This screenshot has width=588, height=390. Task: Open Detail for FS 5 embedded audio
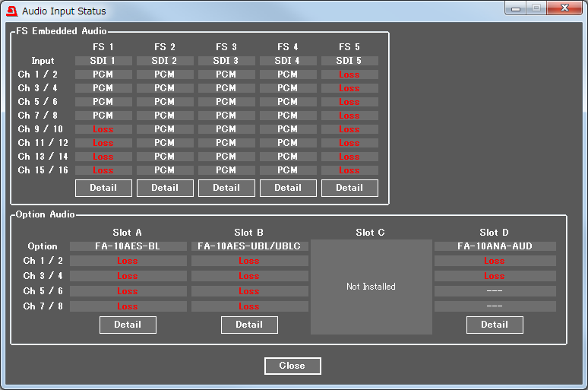[349, 188]
